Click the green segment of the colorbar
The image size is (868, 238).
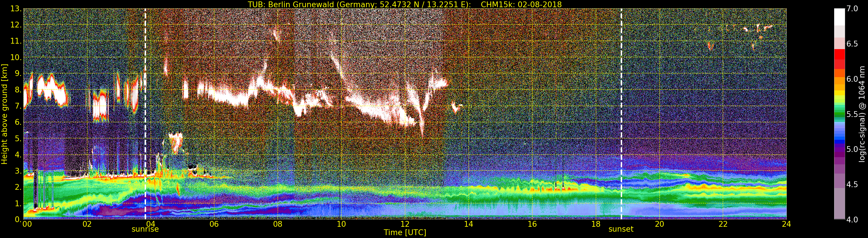(839, 114)
